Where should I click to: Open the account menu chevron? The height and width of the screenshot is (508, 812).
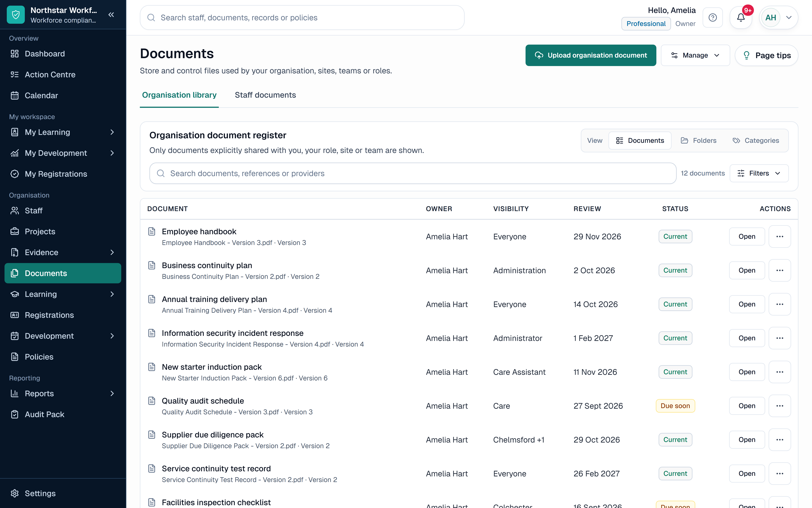(x=789, y=17)
